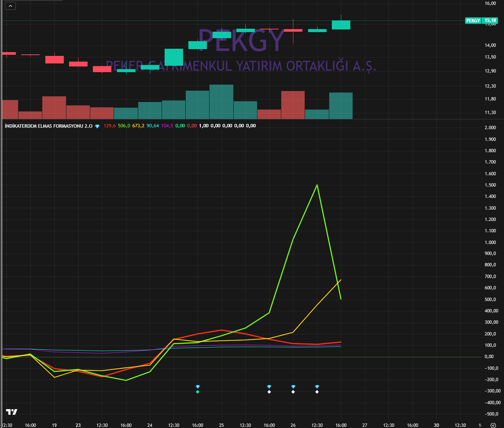Click the 24 date label on time axis

click(x=150, y=425)
